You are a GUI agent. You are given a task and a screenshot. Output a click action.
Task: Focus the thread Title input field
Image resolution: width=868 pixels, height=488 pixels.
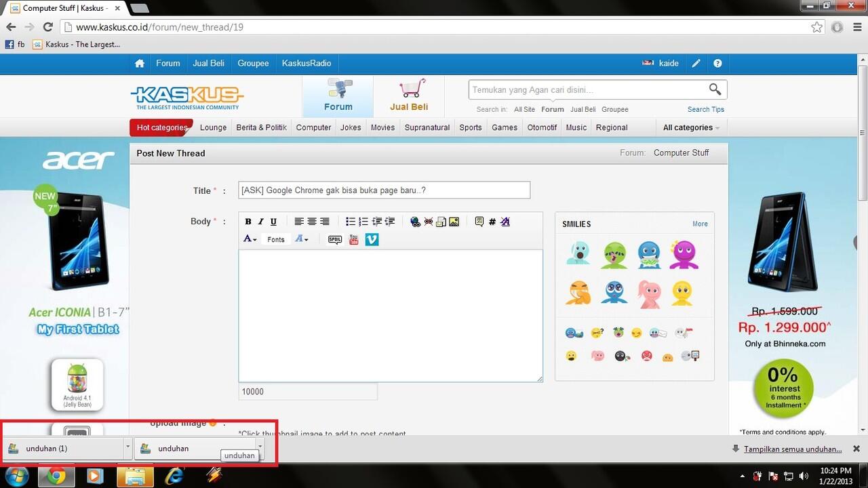point(384,190)
